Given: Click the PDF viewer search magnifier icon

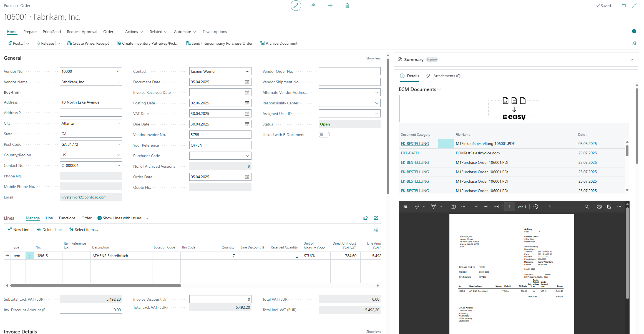Looking at the screenshot, I should [587, 207].
